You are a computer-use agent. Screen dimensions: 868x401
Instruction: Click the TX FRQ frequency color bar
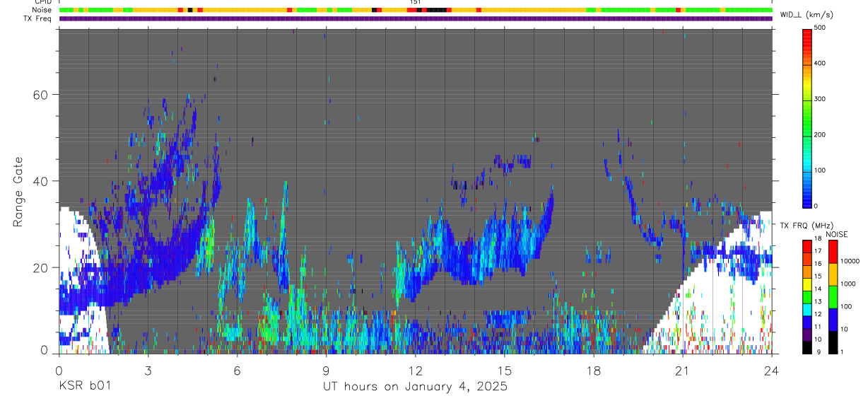click(x=807, y=296)
